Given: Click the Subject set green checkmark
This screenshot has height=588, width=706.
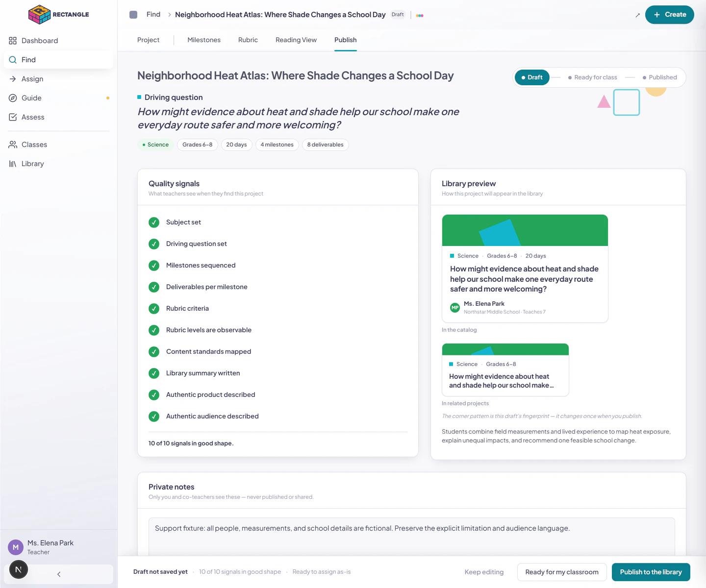Looking at the screenshot, I should point(154,222).
